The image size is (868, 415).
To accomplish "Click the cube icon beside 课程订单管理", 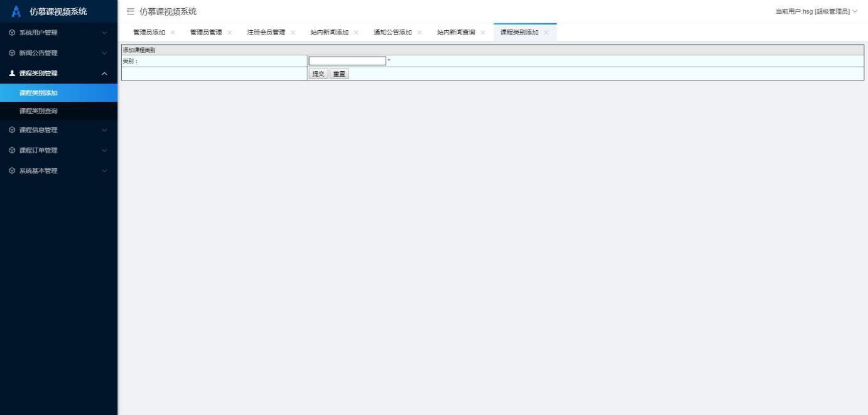I will tap(13, 150).
